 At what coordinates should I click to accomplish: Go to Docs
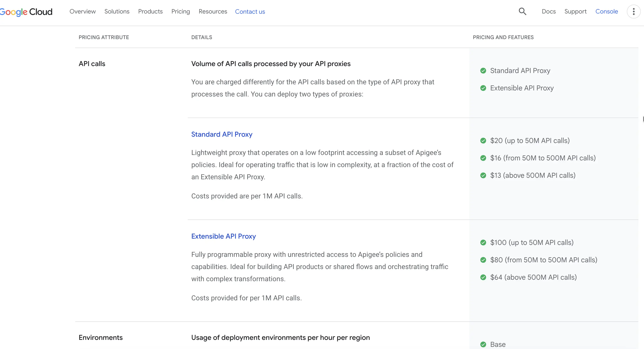[x=548, y=12]
